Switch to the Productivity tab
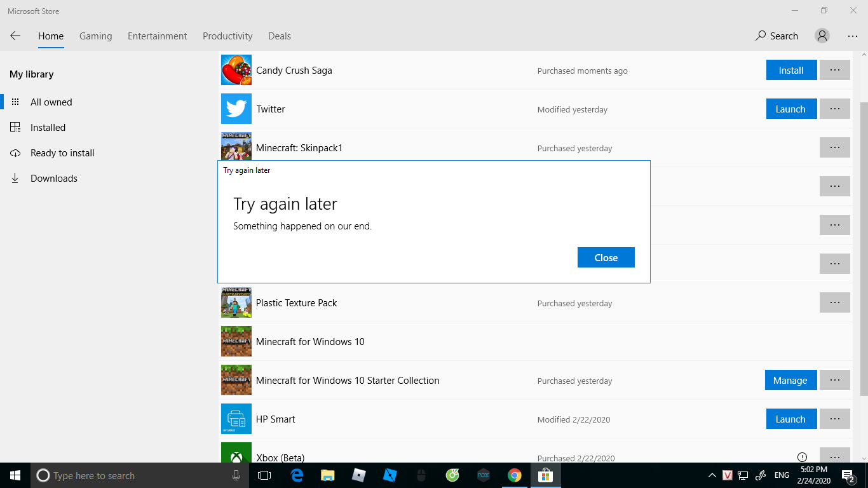The image size is (868, 488). [227, 36]
